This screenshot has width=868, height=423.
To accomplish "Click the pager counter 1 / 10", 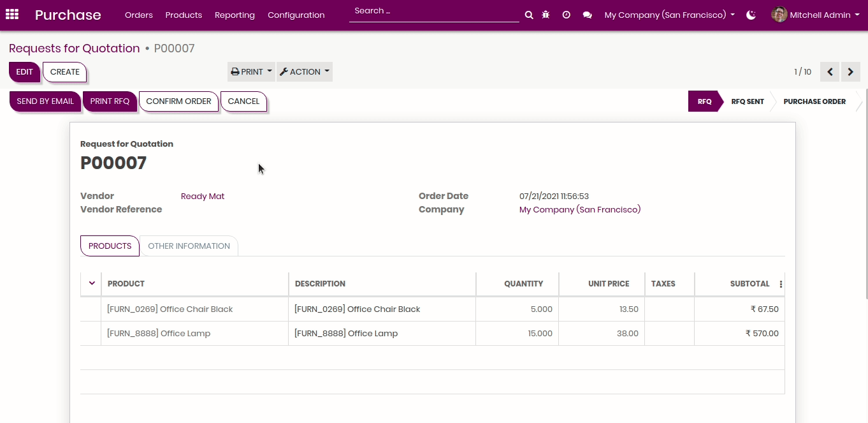I will [802, 72].
